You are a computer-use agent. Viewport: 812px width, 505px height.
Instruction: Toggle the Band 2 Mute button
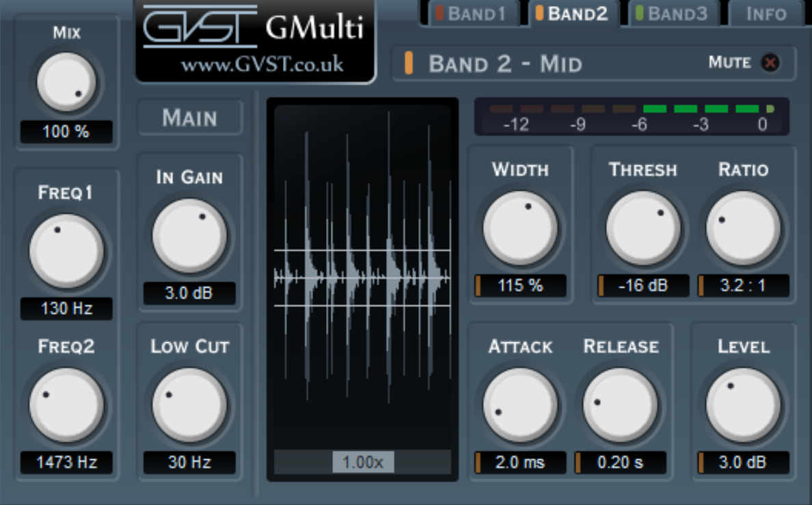click(770, 63)
